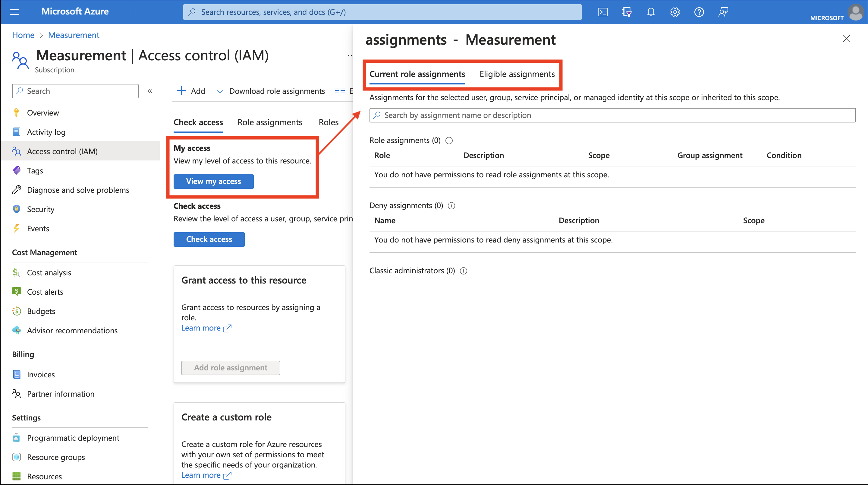The height and width of the screenshot is (485, 868).
Task: Click the Events icon
Action: point(17,229)
